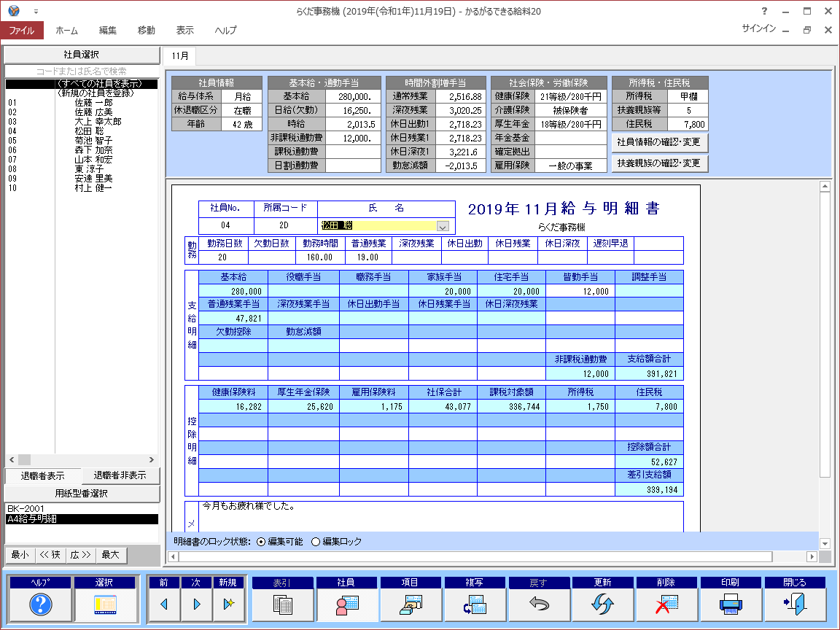Screen dimensions: 840x630
Task: Open the 表示 menu
Action: [x=184, y=30]
